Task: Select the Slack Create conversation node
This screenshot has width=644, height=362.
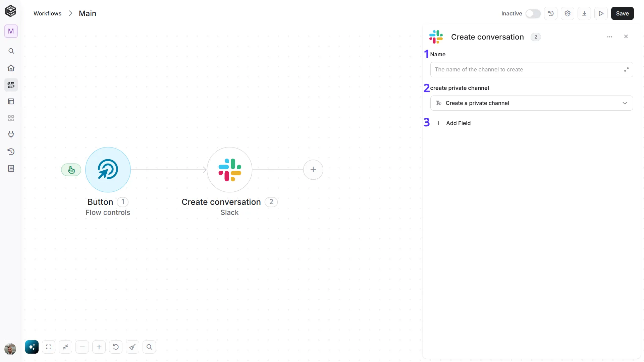Action: point(230,170)
